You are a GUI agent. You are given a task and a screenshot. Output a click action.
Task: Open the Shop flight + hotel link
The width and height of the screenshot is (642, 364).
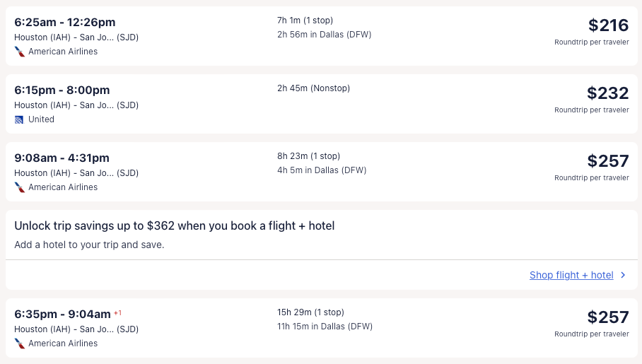pos(571,276)
